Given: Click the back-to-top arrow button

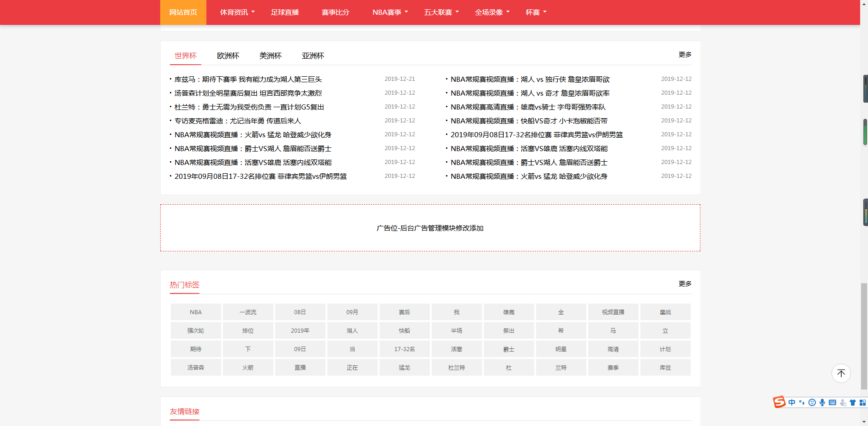Looking at the screenshot, I should click(x=841, y=373).
